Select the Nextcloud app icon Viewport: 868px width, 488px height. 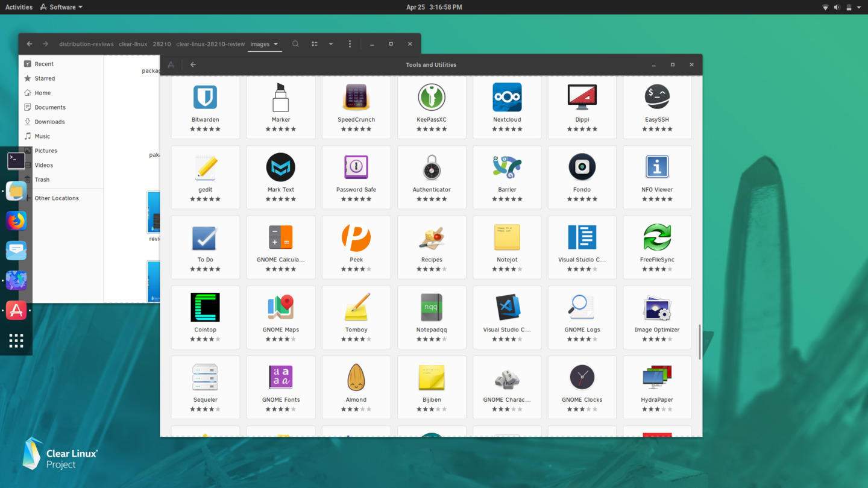[x=507, y=98]
